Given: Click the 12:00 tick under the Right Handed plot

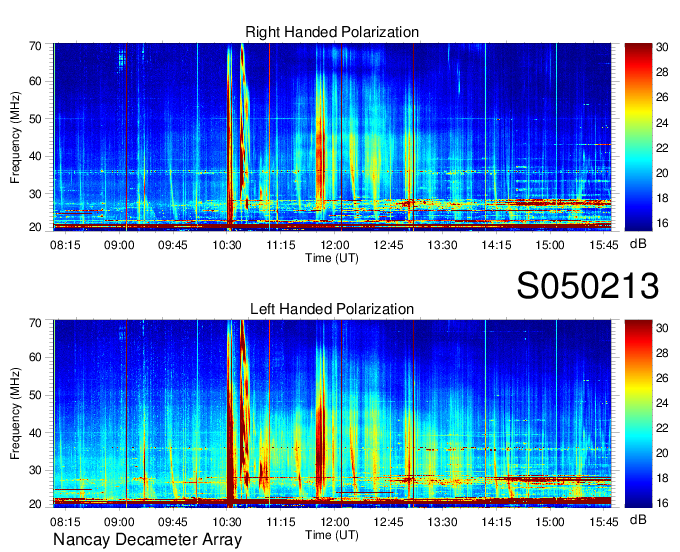Looking at the screenshot, I should point(335,245).
